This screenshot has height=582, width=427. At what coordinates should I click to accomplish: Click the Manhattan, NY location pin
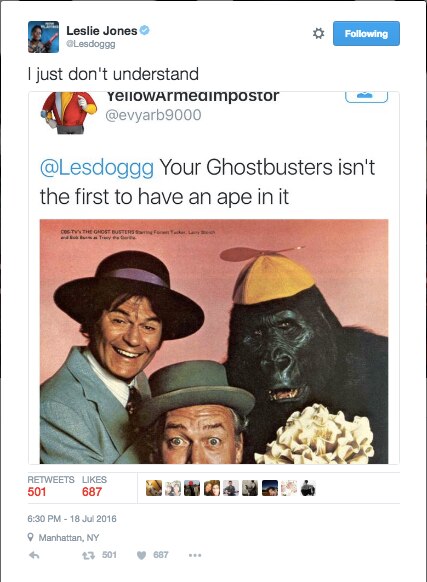point(31,537)
